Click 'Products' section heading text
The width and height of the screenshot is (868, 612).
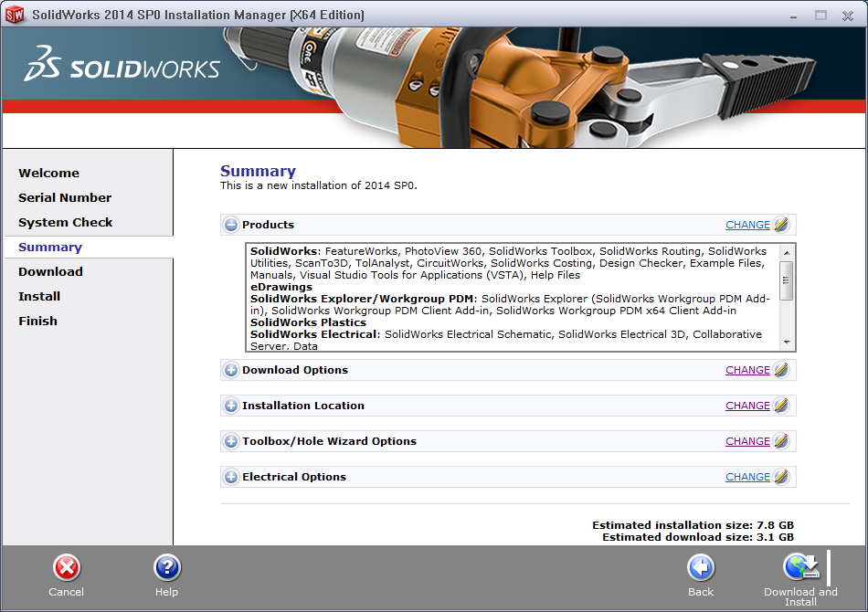click(x=268, y=225)
